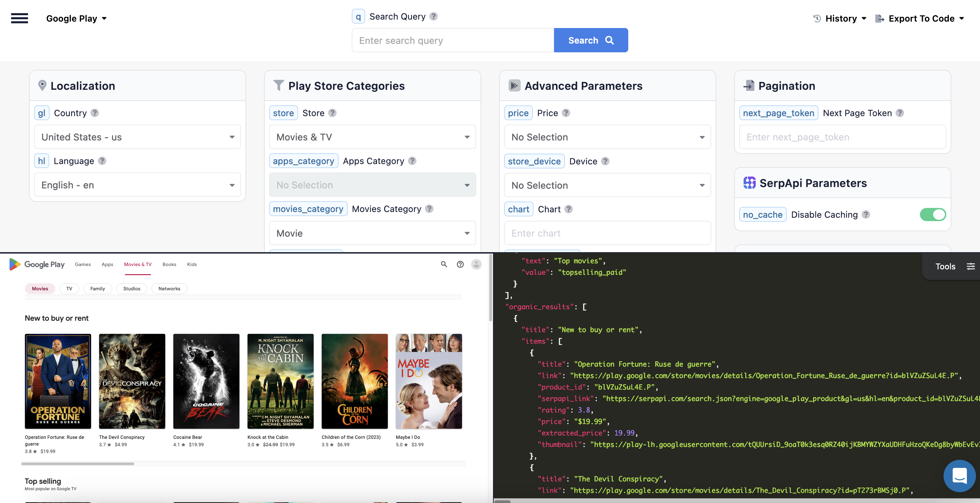Open the Country dropdown showing United States
980x503 pixels.
[138, 137]
